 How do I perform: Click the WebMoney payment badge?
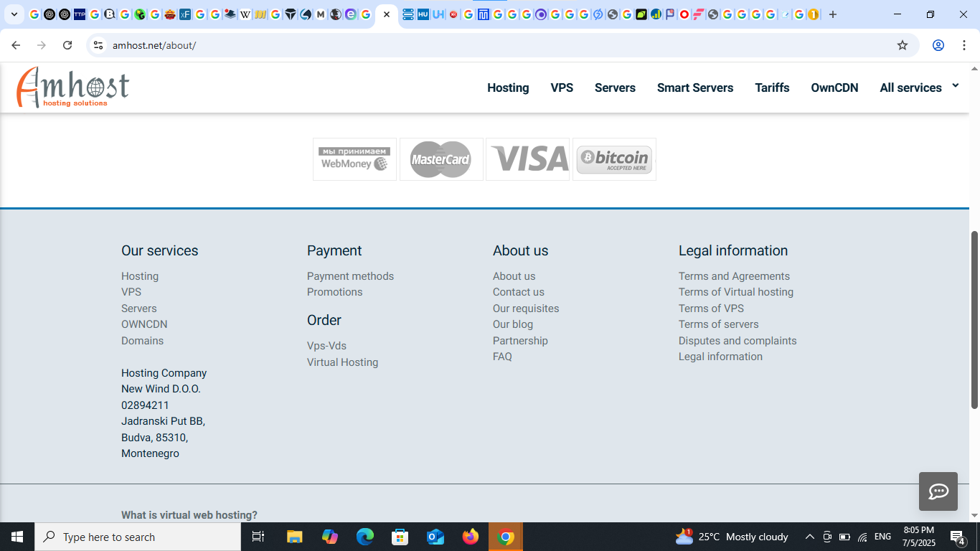[x=354, y=159]
